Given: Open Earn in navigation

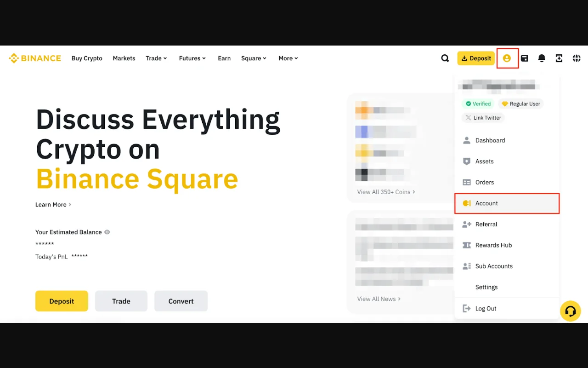Looking at the screenshot, I should coord(224,58).
